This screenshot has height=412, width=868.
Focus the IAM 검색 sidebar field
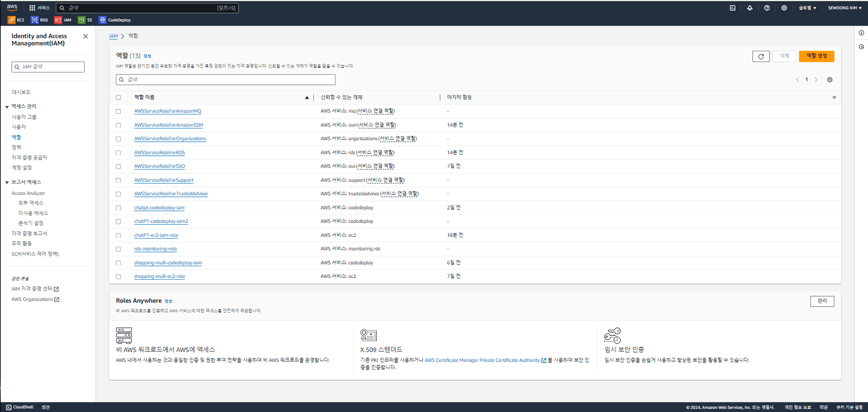[x=48, y=67]
